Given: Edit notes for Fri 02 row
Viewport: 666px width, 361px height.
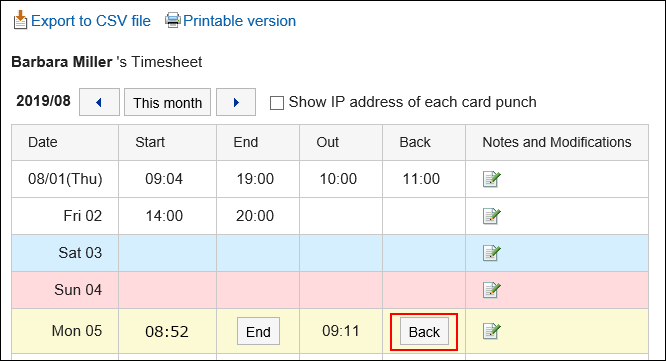Looking at the screenshot, I should point(492,216).
